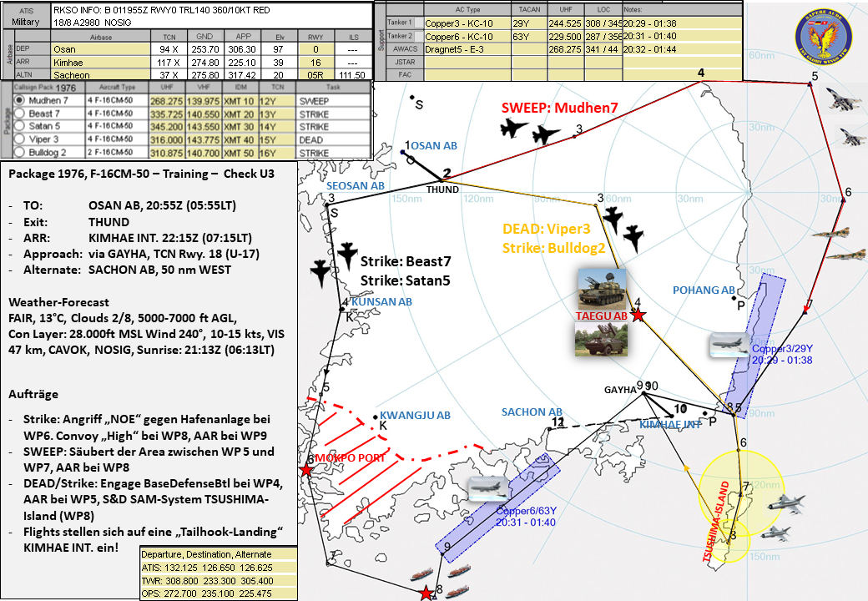Click the ATIS frequencies row in the bottom table

(x=219, y=568)
